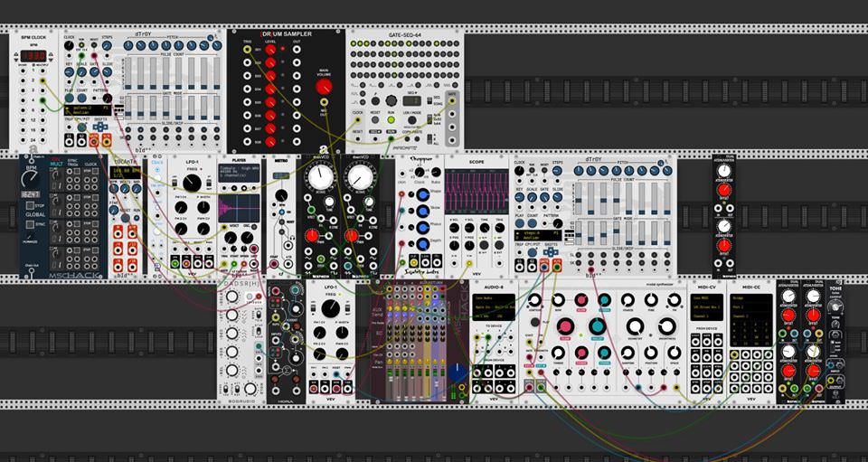Open the Channel selector on MIDI-CV
Image resolution: width=868 pixels, height=462 pixels.
706,316
